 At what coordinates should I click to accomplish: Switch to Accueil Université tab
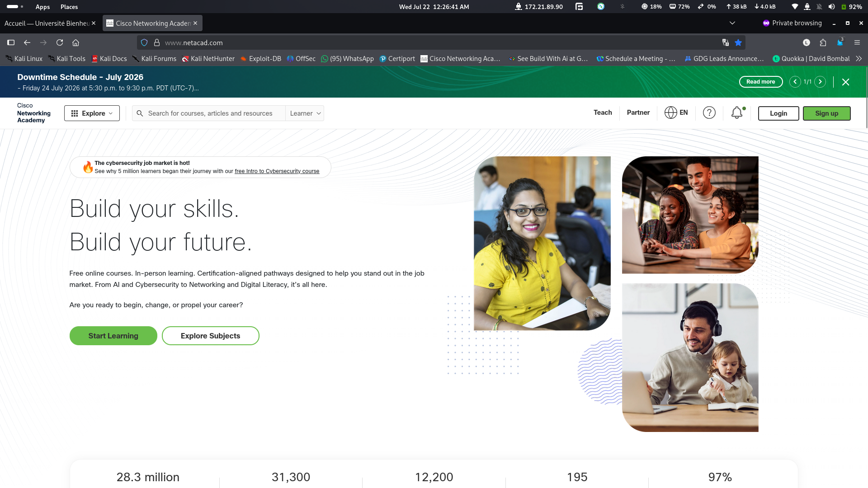pyautogui.click(x=47, y=23)
